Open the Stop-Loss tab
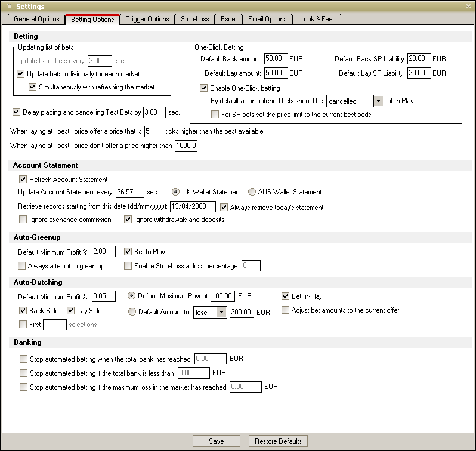476x451 pixels. point(195,19)
